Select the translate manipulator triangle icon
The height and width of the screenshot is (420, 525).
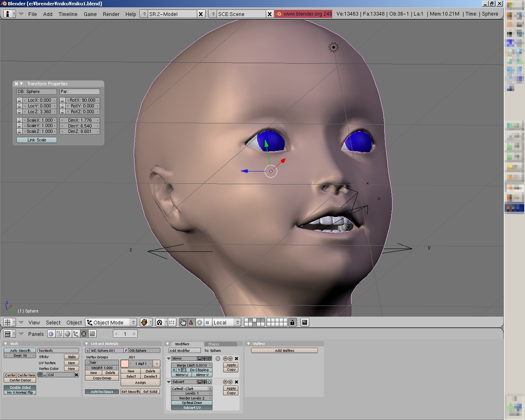point(191,322)
